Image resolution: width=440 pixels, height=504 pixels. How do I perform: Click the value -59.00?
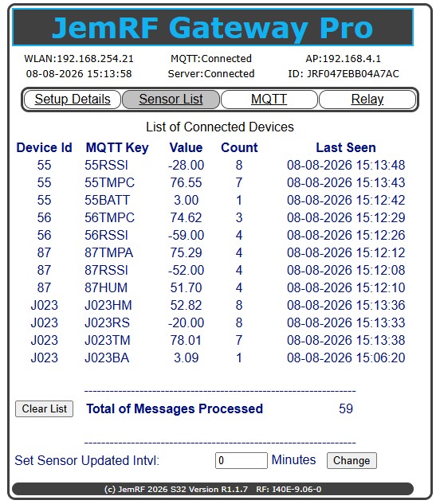(186, 236)
